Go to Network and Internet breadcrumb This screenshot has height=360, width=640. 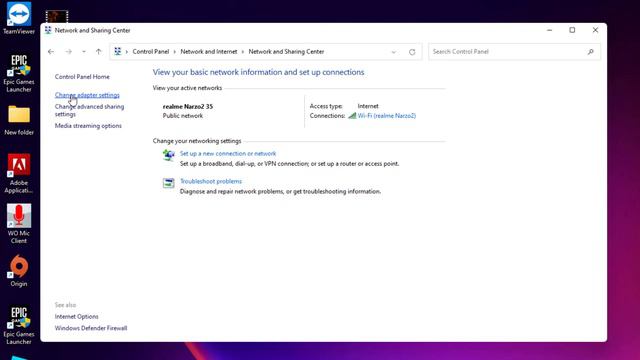[x=209, y=52]
